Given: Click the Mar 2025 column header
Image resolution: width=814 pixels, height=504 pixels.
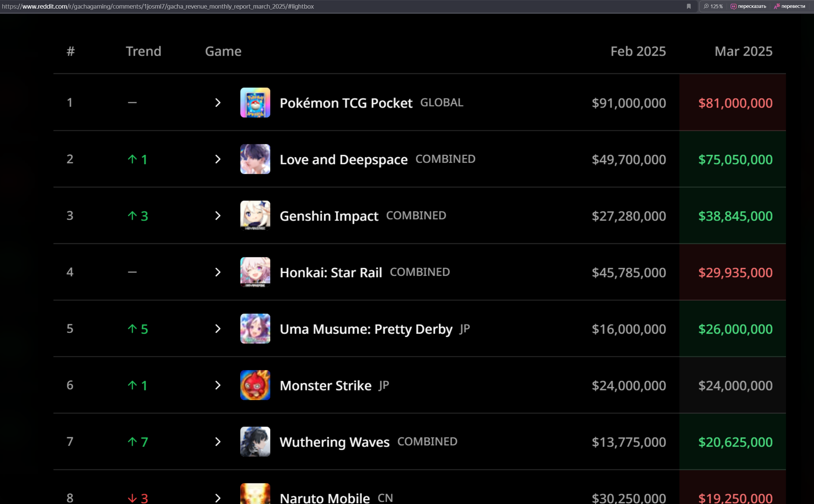Looking at the screenshot, I should point(743,51).
